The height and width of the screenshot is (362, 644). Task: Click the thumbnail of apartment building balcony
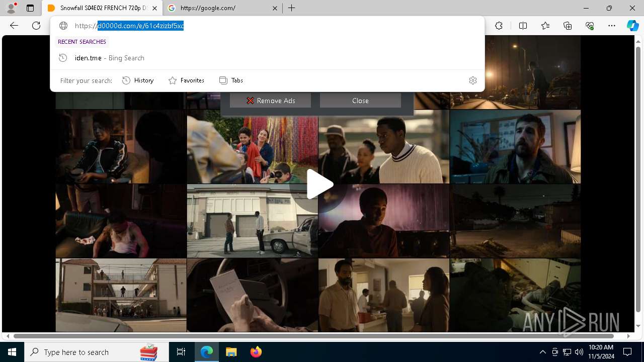pyautogui.click(x=121, y=295)
